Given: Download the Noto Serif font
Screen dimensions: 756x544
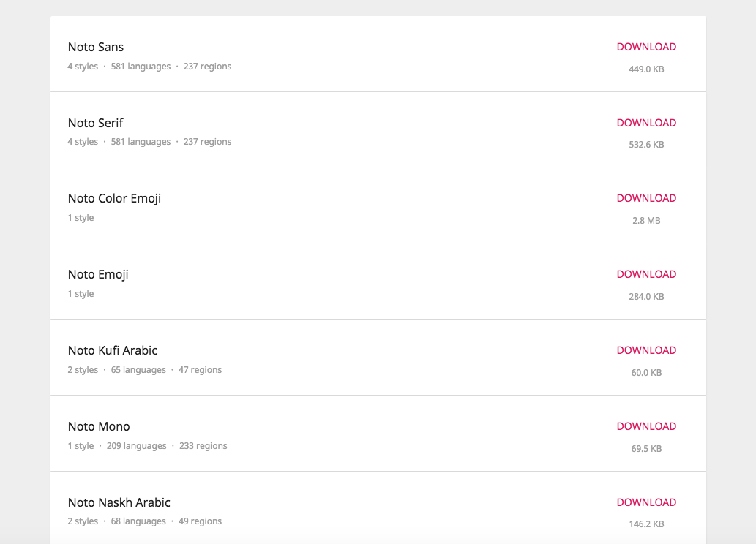Looking at the screenshot, I should coord(646,123).
